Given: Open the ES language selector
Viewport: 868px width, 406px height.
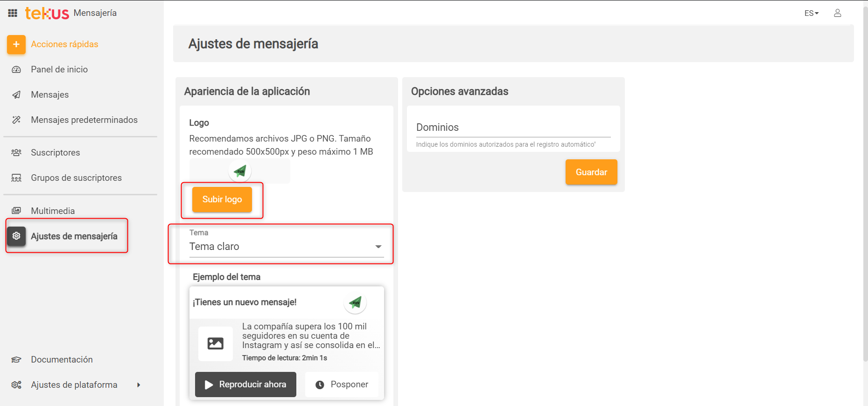Looking at the screenshot, I should coord(811,13).
